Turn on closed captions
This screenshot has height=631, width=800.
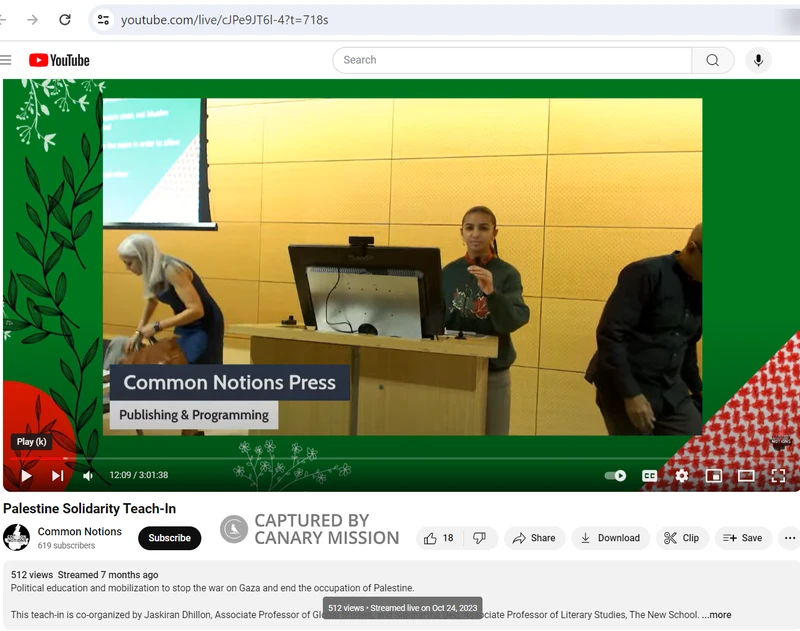(x=649, y=475)
